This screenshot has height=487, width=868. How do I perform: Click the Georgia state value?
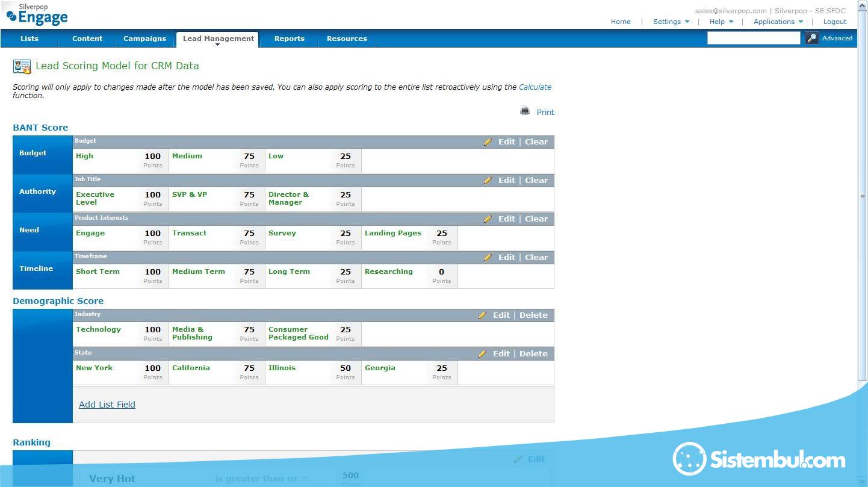(380, 368)
